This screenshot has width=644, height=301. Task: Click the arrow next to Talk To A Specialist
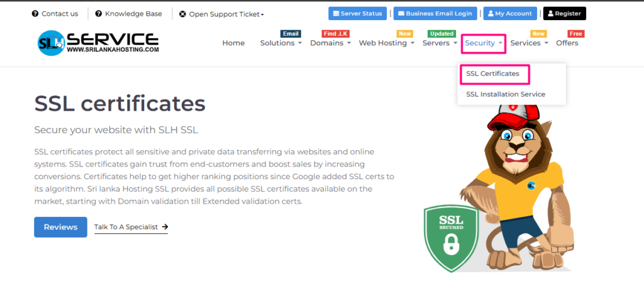(165, 227)
